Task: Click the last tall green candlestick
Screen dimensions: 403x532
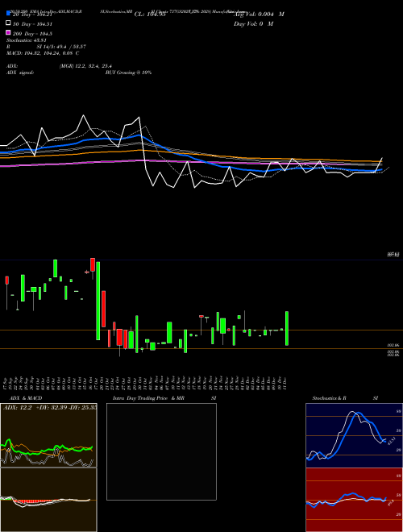Action: [287, 328]
